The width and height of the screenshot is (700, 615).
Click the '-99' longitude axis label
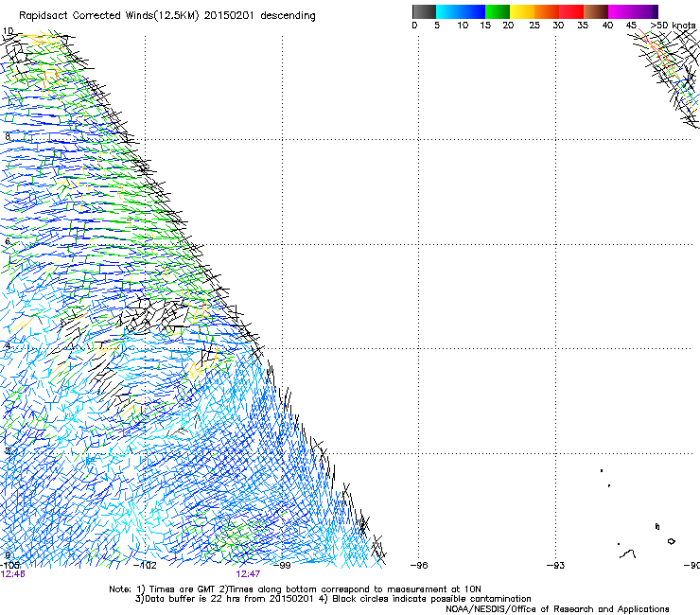coord(282,566)
